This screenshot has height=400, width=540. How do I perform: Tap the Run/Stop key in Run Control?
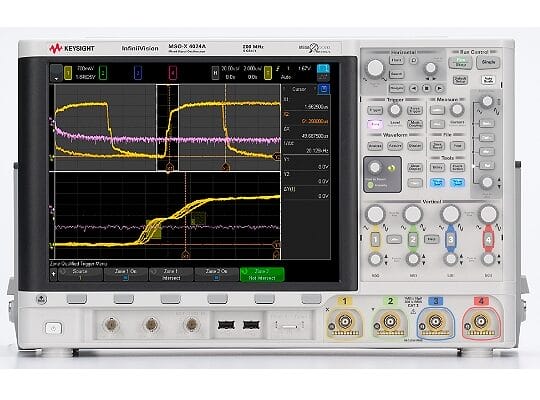point(460,62)
